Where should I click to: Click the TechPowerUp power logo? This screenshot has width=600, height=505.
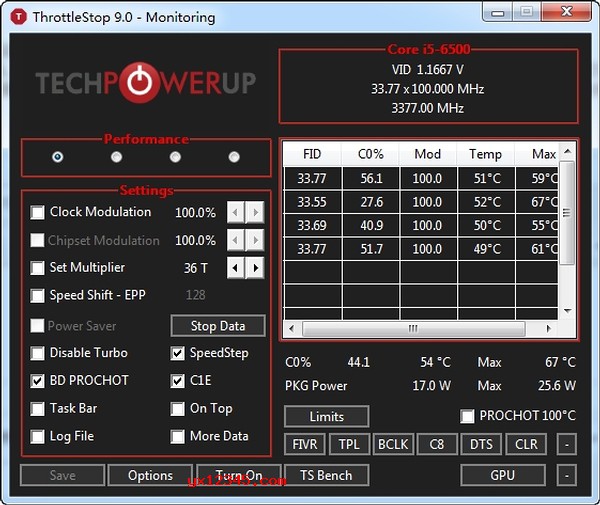click(149, 83)
